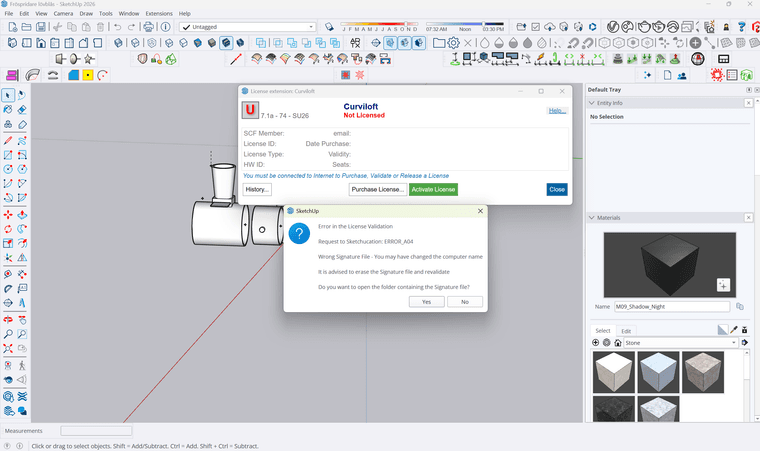Viewport: 760px width, 451px height.
Task: Click the Undo arrow icon
Action: tap(117, 27)
